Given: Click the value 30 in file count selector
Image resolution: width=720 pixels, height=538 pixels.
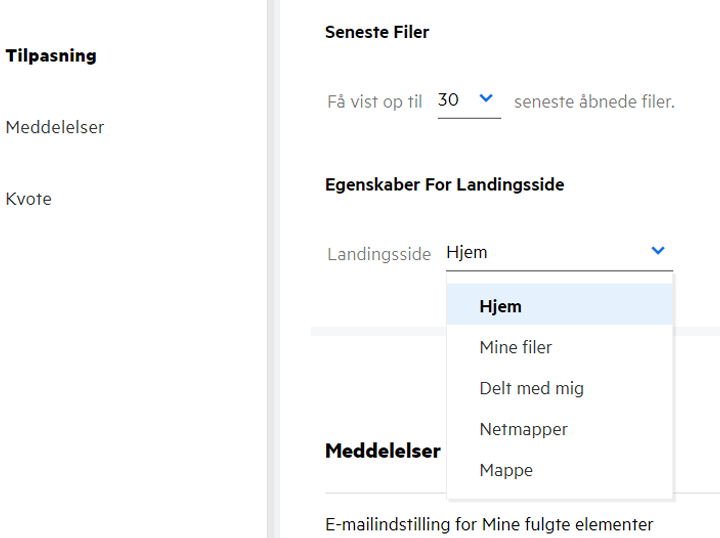Looking at the screenshot, I should pyautogui.click(x=449, y=100).
